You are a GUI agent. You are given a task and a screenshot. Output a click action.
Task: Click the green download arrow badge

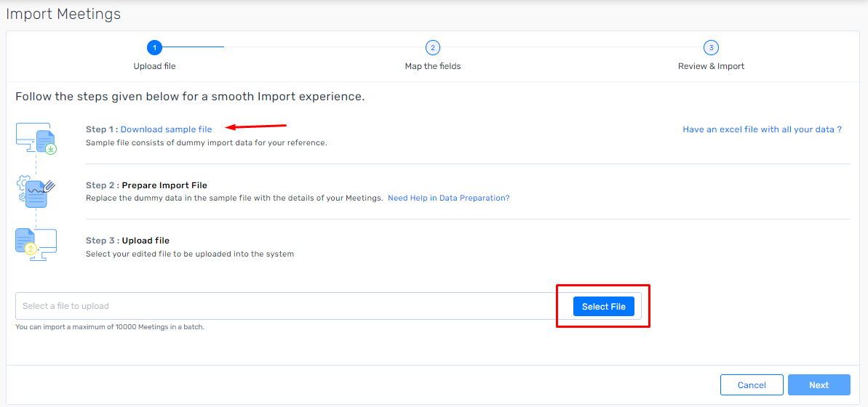click(52, 149)
